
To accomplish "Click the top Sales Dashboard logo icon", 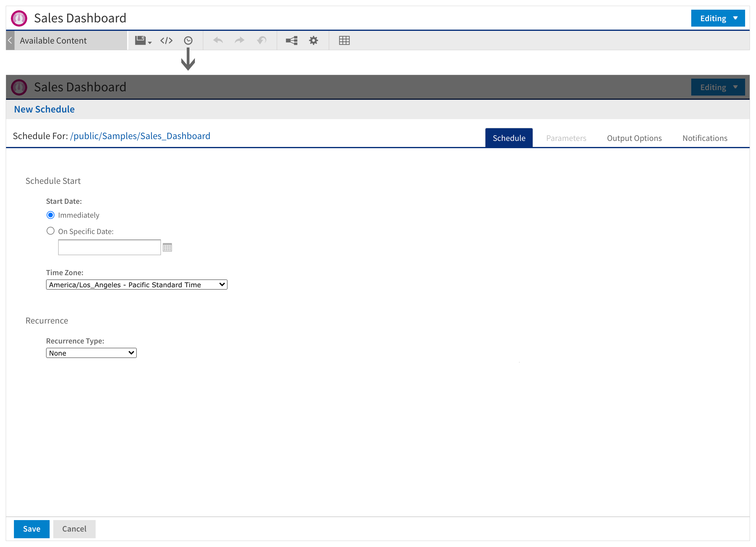I will 19,18.
